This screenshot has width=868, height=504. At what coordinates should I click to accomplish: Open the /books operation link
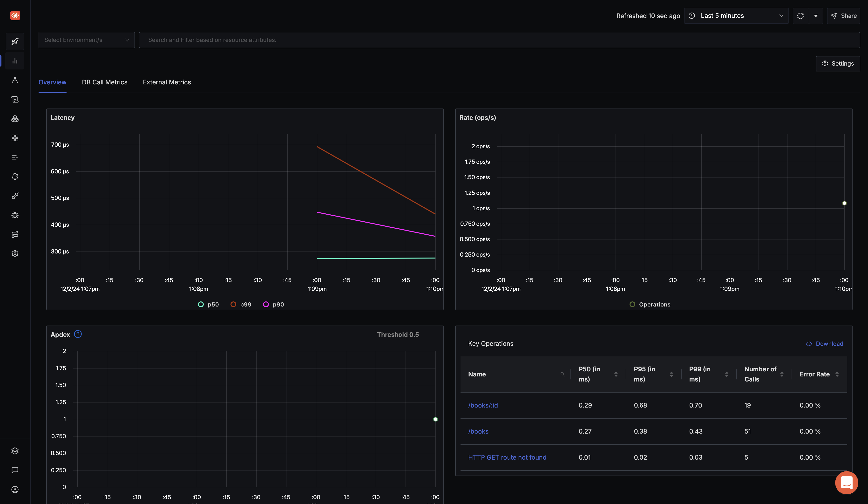[478, 431]
